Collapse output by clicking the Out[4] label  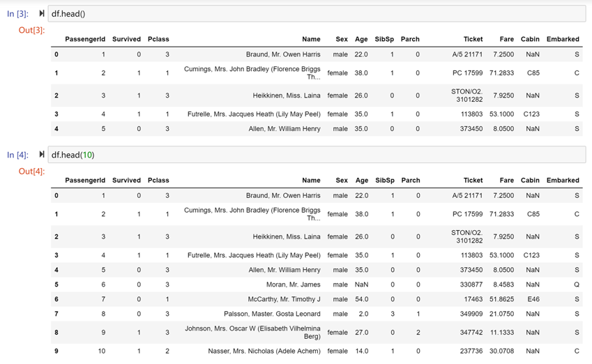pyautogui.click(x=31, y=171)
